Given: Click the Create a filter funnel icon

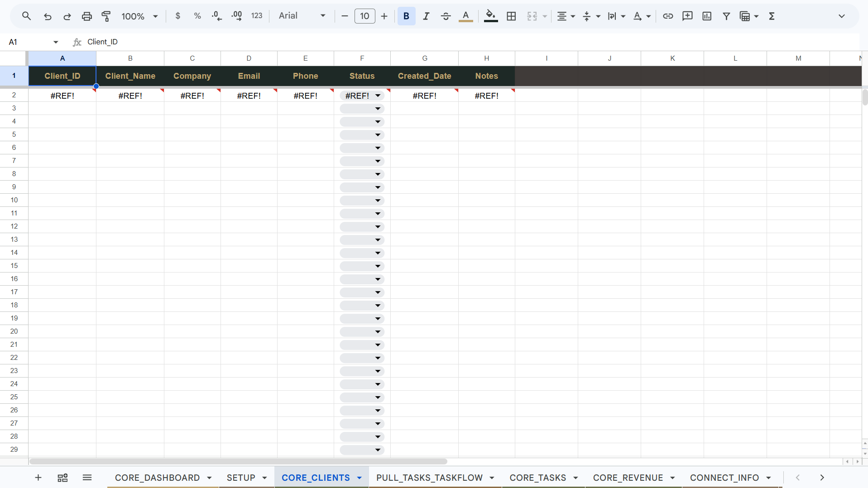Looking at the screenshot, I should [726, 16].
